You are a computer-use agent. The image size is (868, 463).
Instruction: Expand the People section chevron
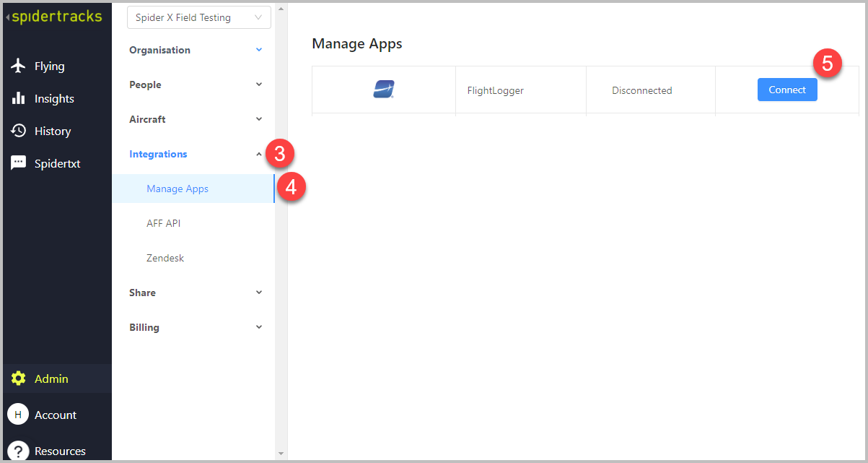[259, 85]
